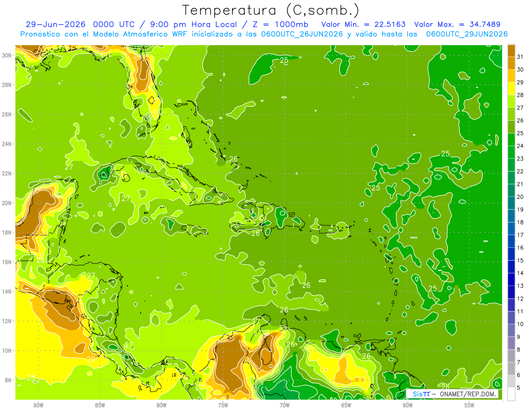532x411 pixels.
Task: Click the '90W' longitude axis label
Action: pyautogui.click(x=39, y=405)
